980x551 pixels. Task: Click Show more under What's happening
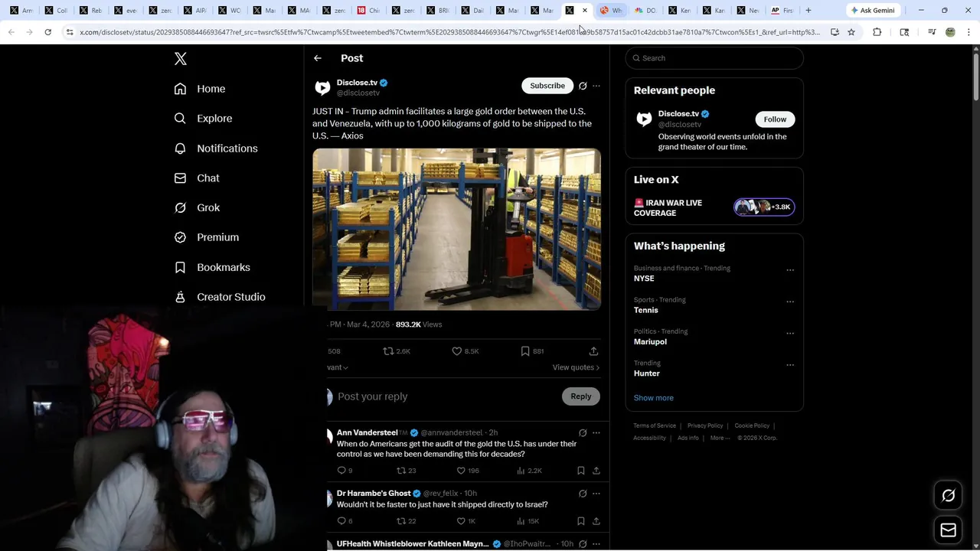[x=654, y=398]
